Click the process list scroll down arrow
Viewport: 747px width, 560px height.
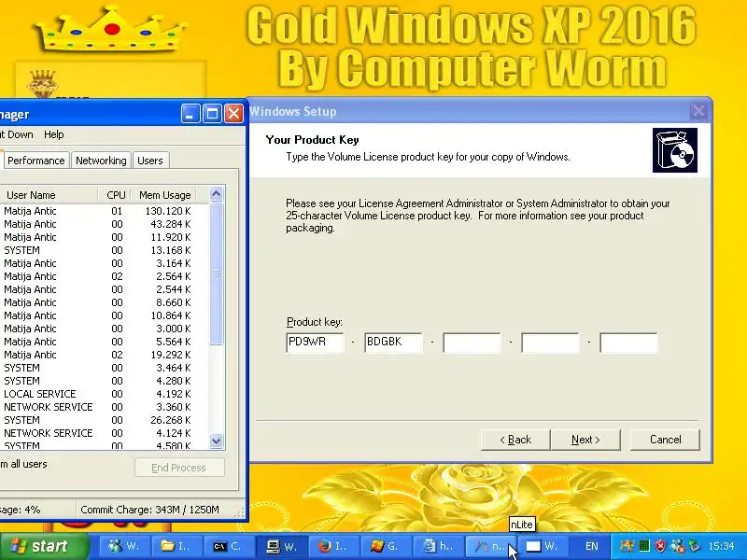(x=216, y=441)
